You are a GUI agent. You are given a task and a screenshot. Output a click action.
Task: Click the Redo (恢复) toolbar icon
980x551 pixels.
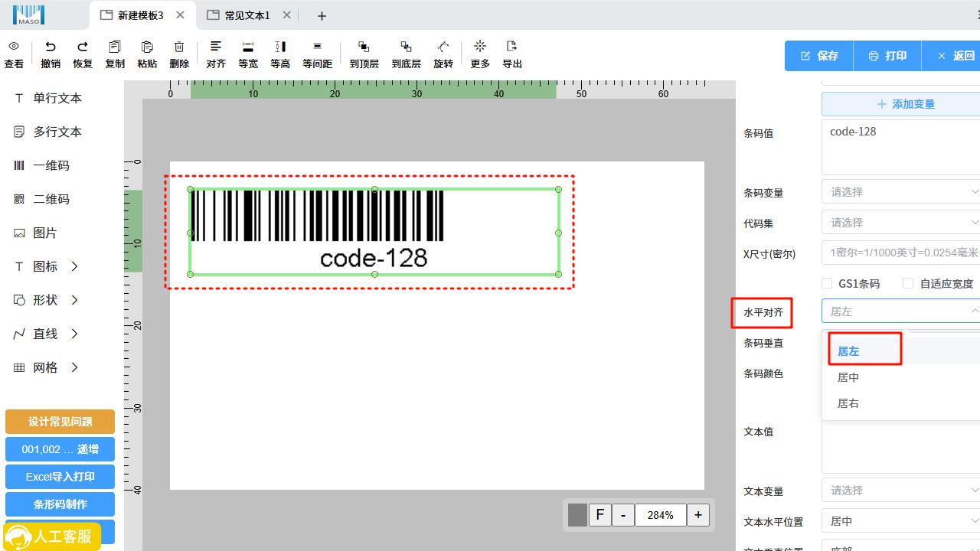click(83, 47)
